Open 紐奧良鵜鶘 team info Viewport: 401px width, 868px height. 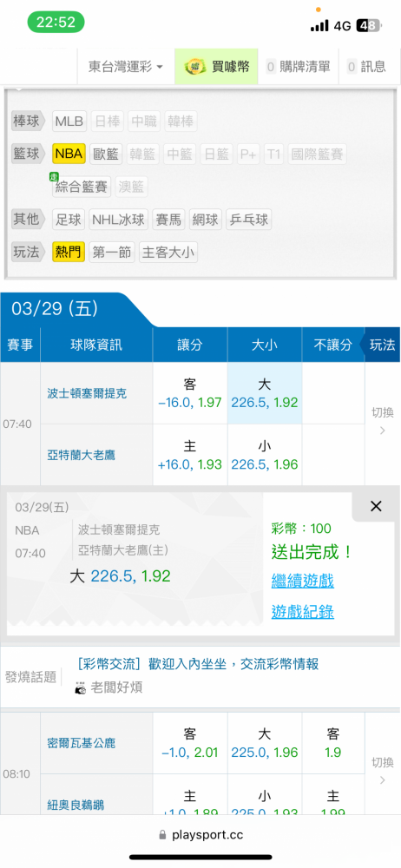[x=75, y=805]
